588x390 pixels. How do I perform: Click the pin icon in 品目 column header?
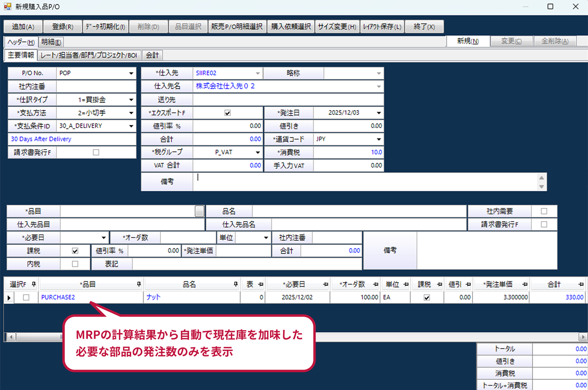coord(139,285)
